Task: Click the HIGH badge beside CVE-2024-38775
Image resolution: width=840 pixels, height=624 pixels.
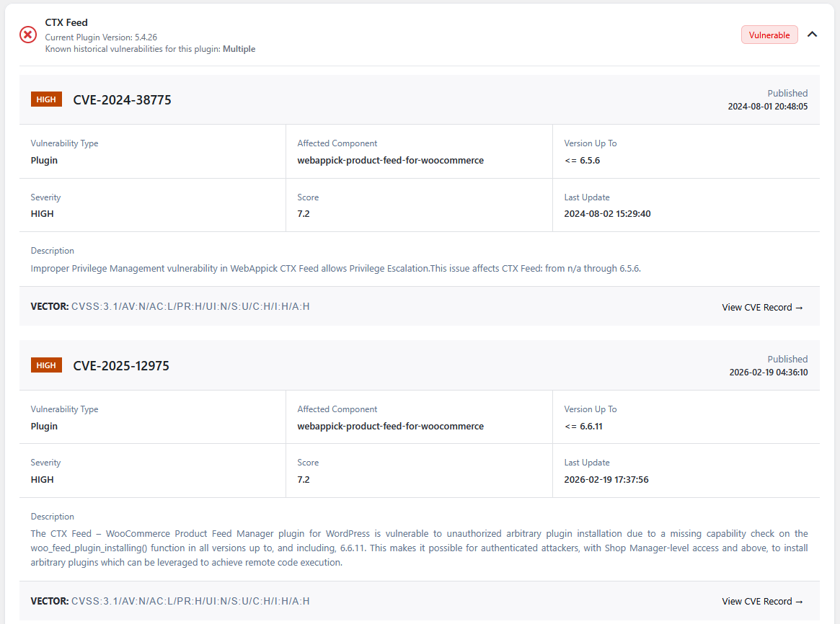Action: tap(46, 99)
